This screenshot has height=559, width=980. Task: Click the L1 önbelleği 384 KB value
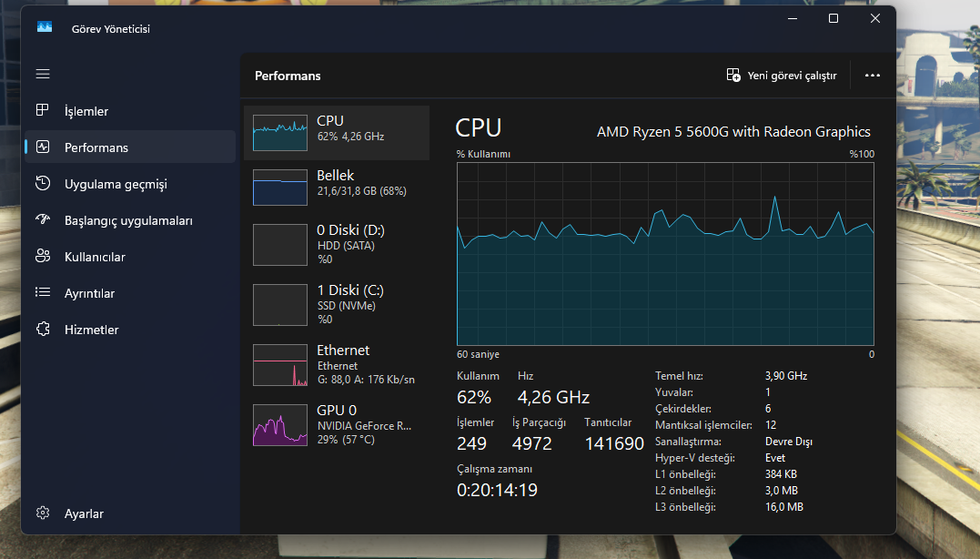tap(782, 474)
